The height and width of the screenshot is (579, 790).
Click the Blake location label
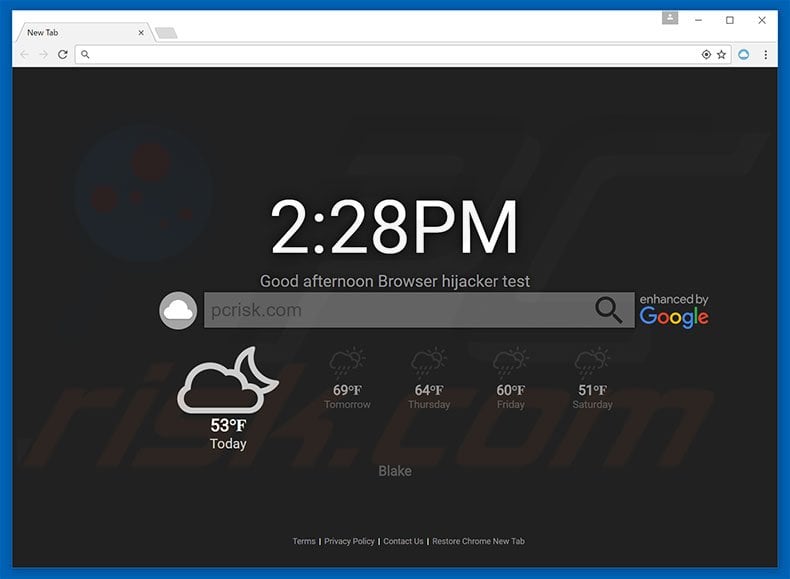395,471
